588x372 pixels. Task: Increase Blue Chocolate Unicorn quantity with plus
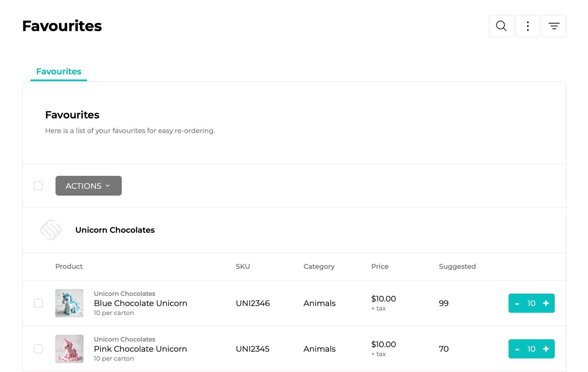(546, 303)
